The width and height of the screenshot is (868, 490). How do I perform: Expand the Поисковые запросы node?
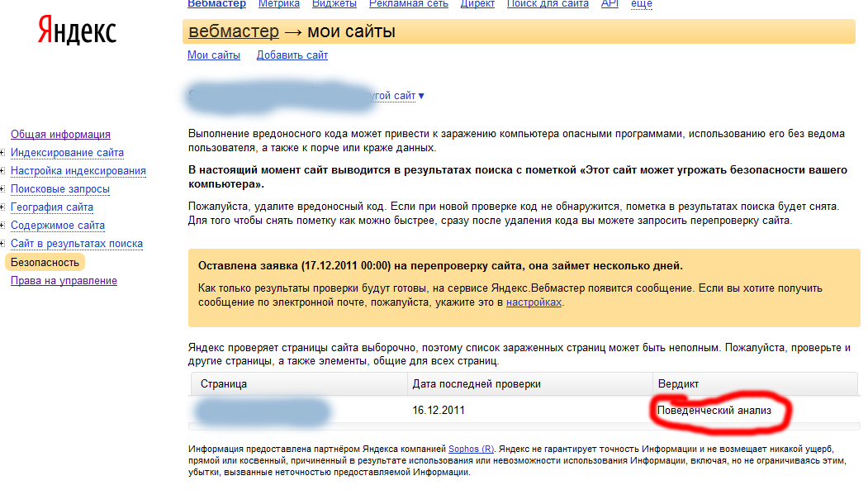pyautogui.click(x=2, y=189)
